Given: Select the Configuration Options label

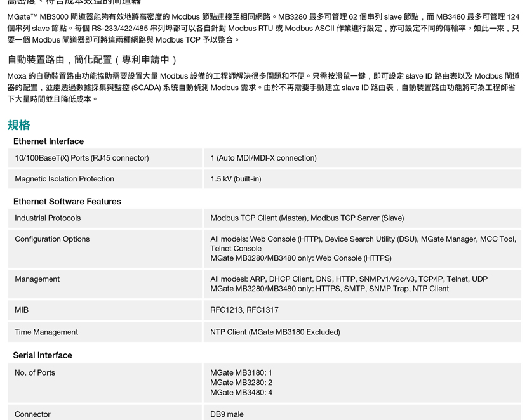Looking at the screenshot, I should click(x=52, y=239).
